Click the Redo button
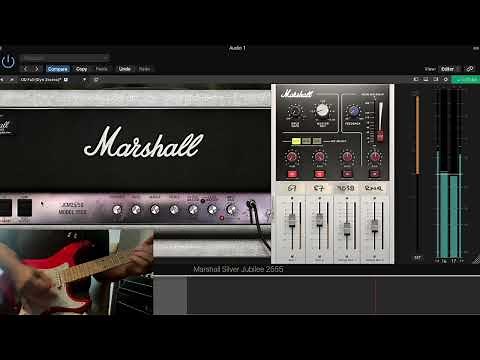Image resolution: width=480 pixels, height=360 pixels. [144, 69]
